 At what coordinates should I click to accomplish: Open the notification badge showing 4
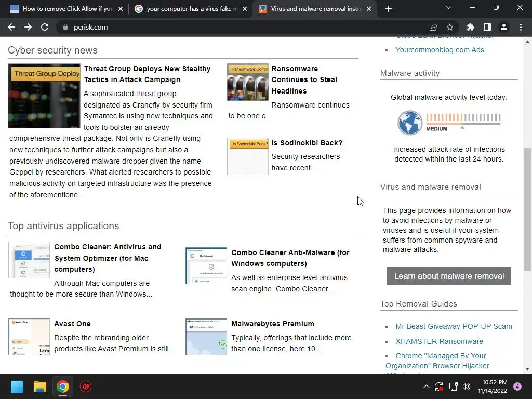[x=517, y=387]
